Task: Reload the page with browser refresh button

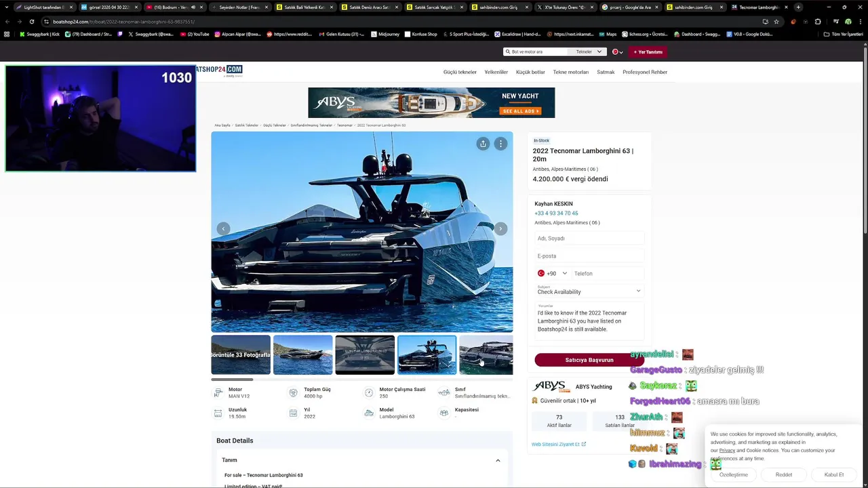Action: click(31, 22)
